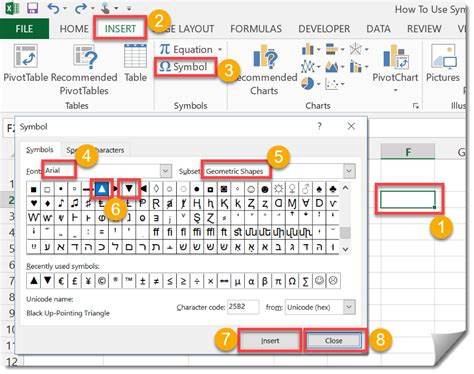Select the black square symbol in grid
474x374 pixels.
pos(33,189)
